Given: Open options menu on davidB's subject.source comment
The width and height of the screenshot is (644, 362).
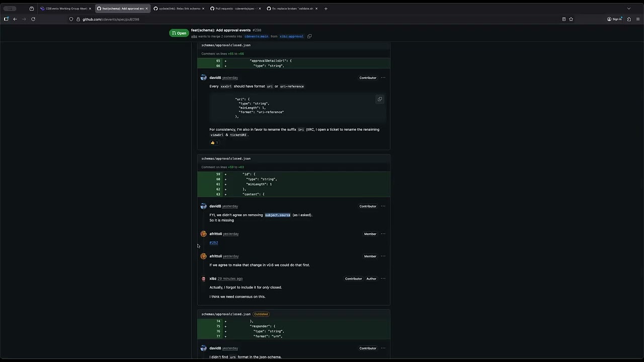Looking at the screenshot, I should tap(383, 206).
